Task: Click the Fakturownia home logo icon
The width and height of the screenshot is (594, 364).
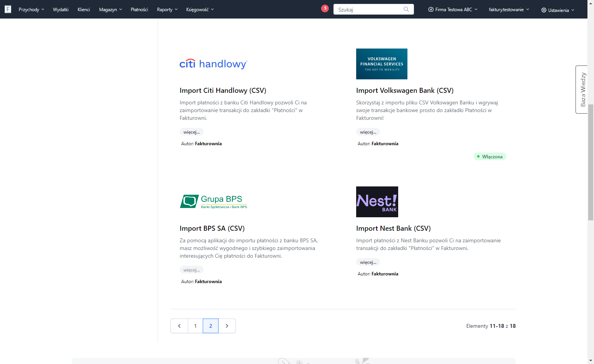Action: [x=8, y=9]
